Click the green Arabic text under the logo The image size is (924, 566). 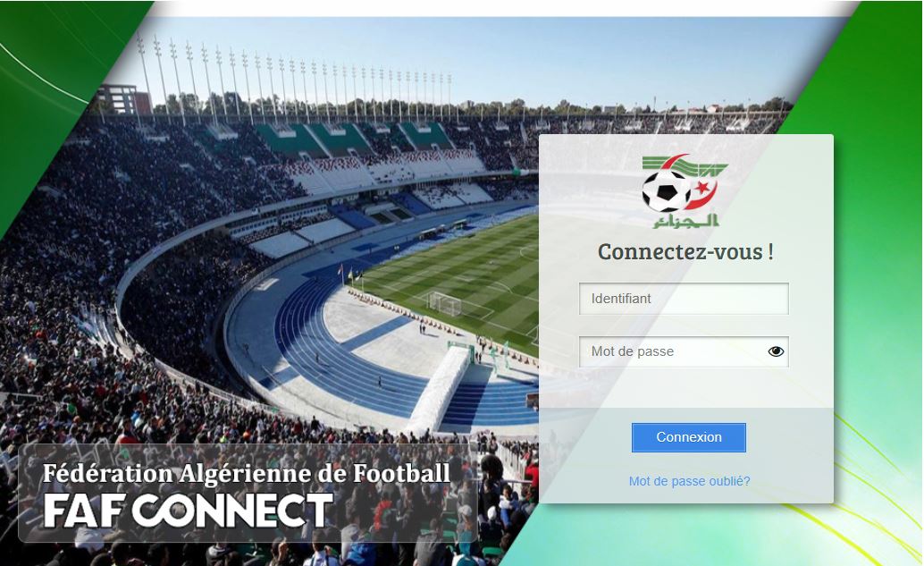[685, 221]
